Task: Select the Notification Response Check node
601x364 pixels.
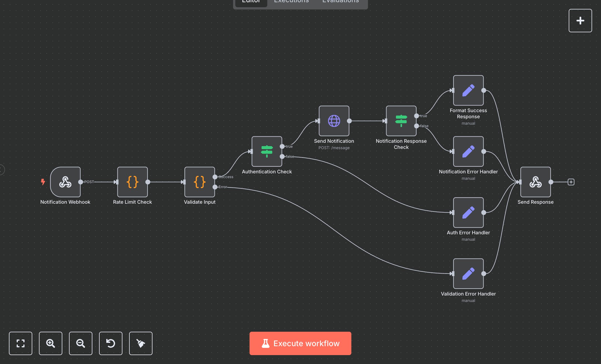Action: [401, 121]
